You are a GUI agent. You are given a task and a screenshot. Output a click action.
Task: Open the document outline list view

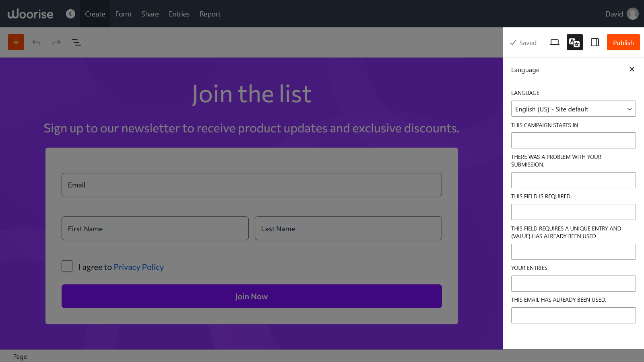(76, 42)
